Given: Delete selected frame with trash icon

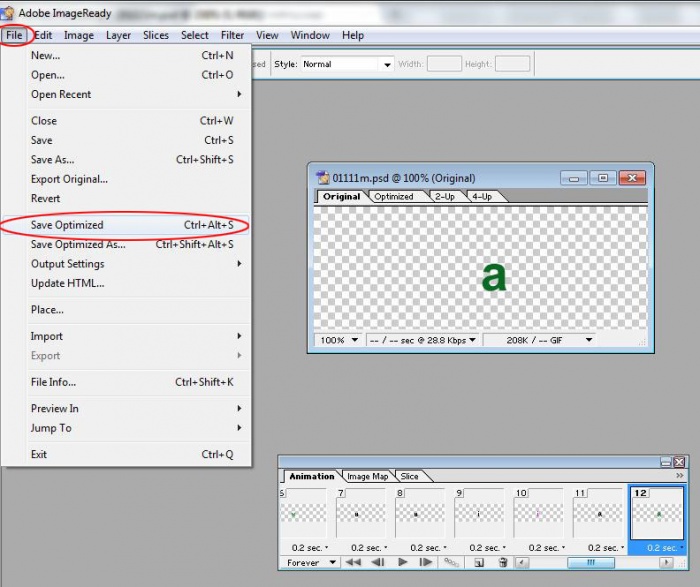Looking at the screenshot, I should pyautogui.click(x=504, y=563).
